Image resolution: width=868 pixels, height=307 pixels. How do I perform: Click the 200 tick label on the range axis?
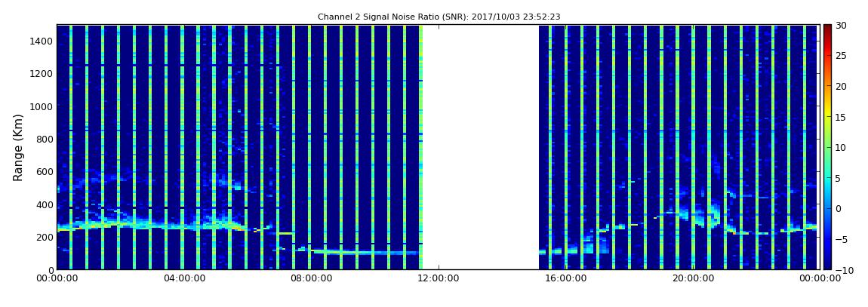45,238
